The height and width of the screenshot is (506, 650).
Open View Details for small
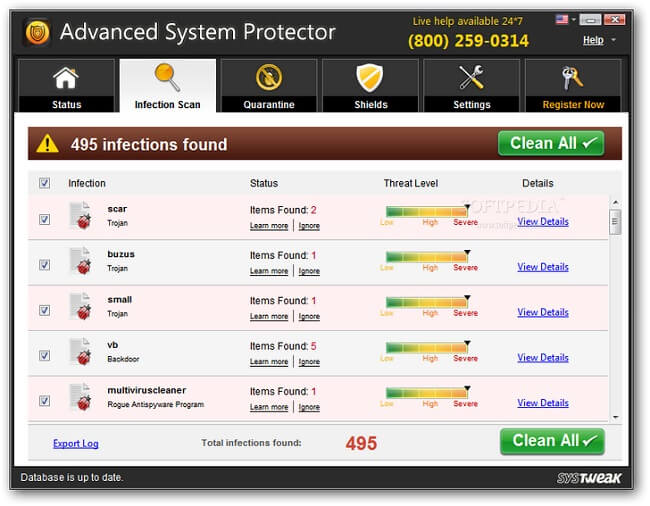click(543, 312)
